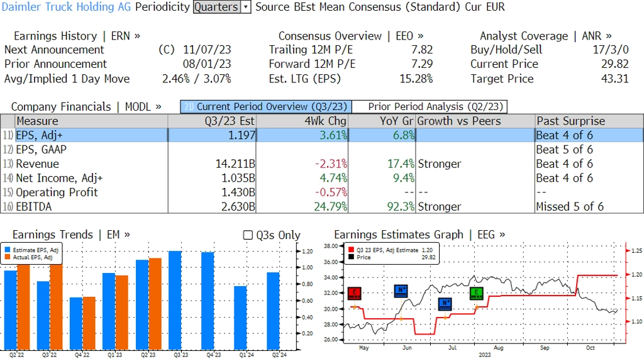The image size is (644, 361).
Task: Click red Q3 23 EPS Adj Estimate legend swatch
Action: [351, 250]
